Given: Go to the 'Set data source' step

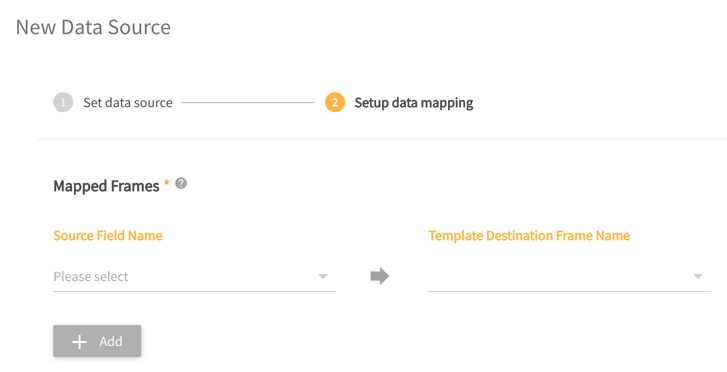Looking at the screenshot, I should pyautogui.click(x=128, y=103).
